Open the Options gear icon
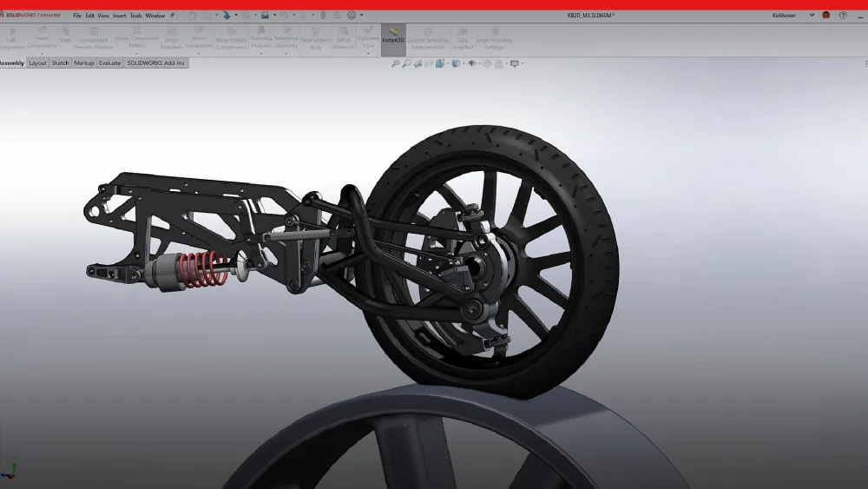 [352, 16]
